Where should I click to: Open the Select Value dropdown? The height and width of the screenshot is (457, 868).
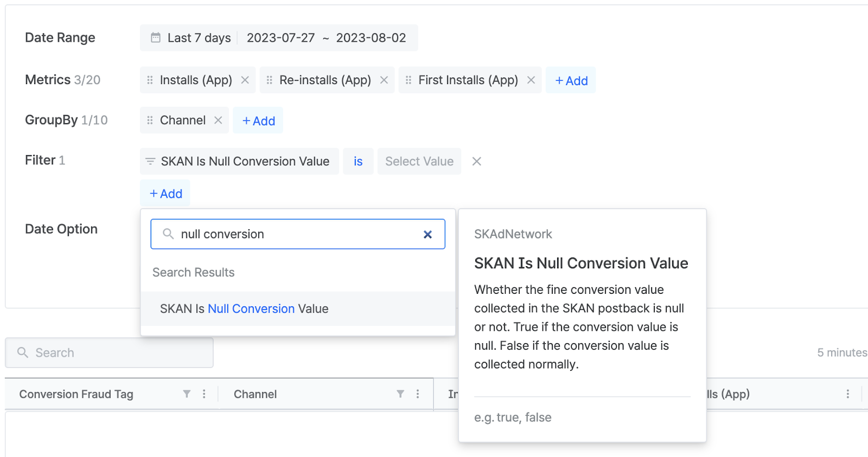[x=419, y=162]
